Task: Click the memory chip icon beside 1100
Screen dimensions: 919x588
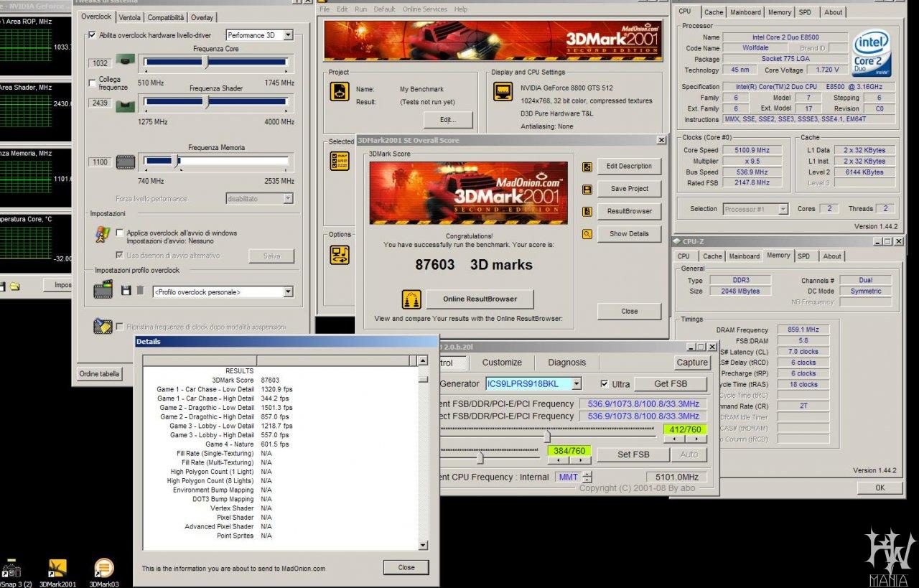Action: tap(126, 162)
